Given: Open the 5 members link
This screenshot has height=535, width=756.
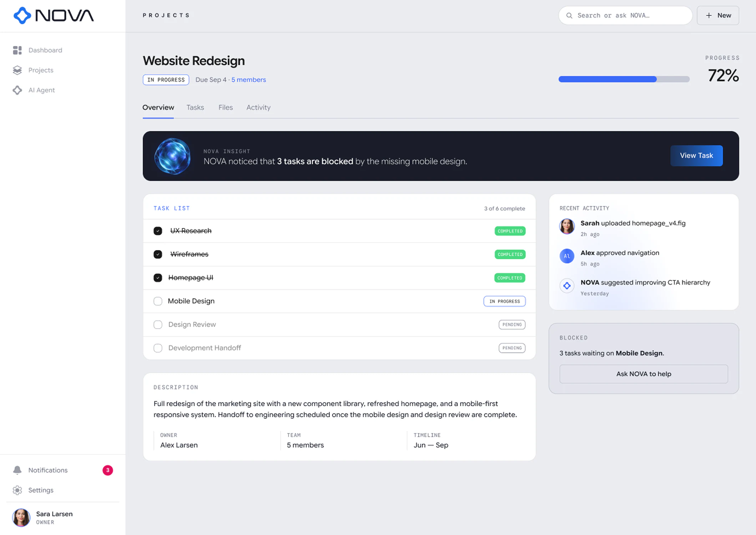Looking at the screenshot, I should point(248,80).
